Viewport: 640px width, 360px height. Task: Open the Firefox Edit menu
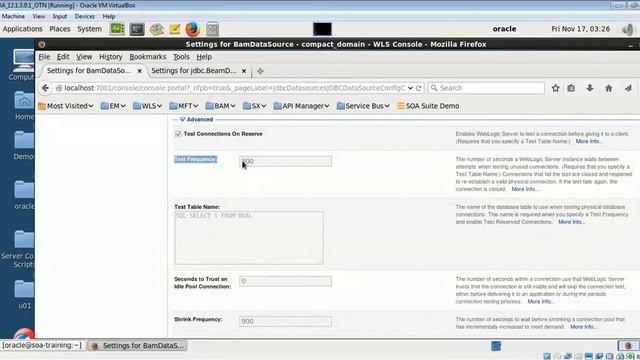[63, 57]
